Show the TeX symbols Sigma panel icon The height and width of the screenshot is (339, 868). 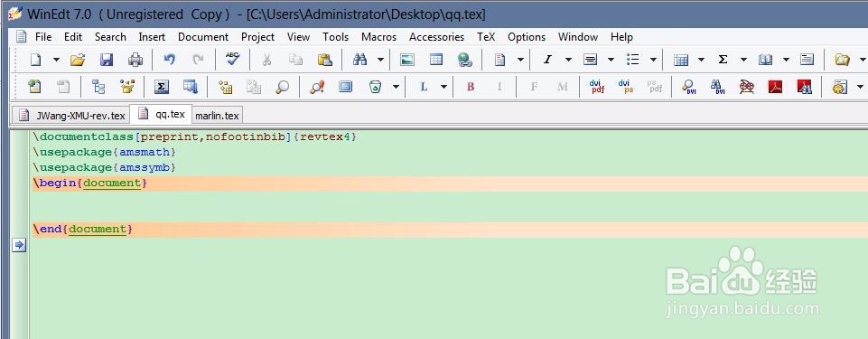161,87
